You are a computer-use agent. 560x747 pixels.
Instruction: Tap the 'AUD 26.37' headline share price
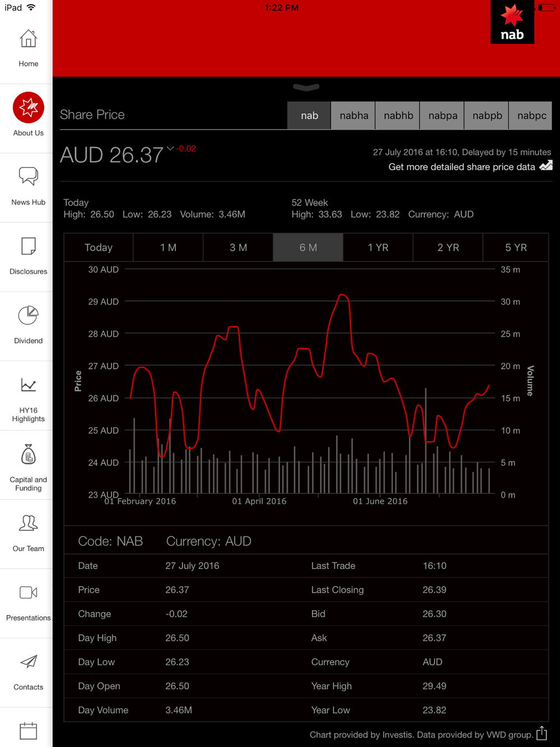(111, 155)
